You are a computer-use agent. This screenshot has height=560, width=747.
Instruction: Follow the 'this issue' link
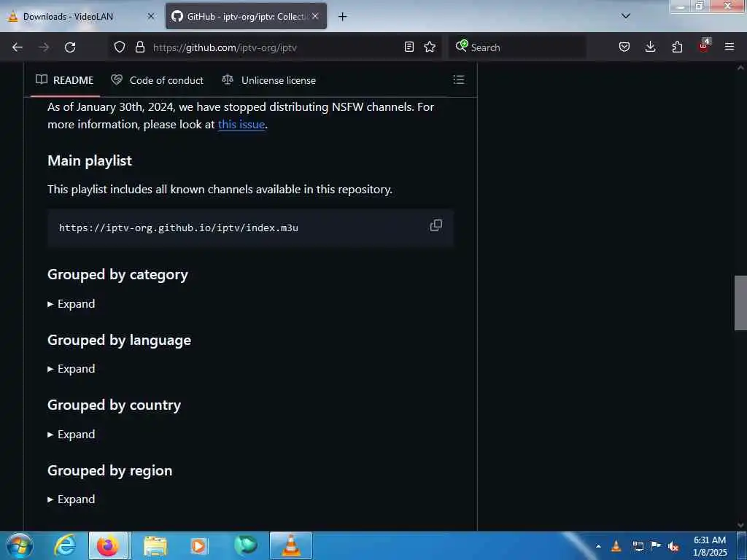pos(241,124)
